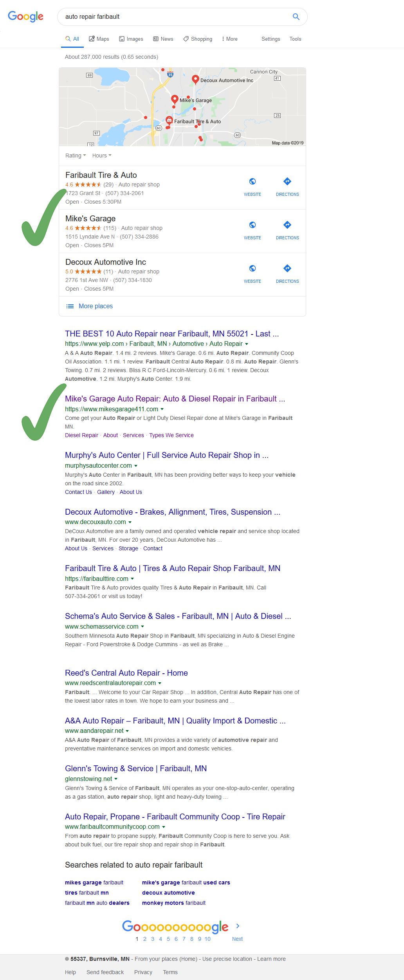Click the map preview of Faribault

click(x=182, y=107)
